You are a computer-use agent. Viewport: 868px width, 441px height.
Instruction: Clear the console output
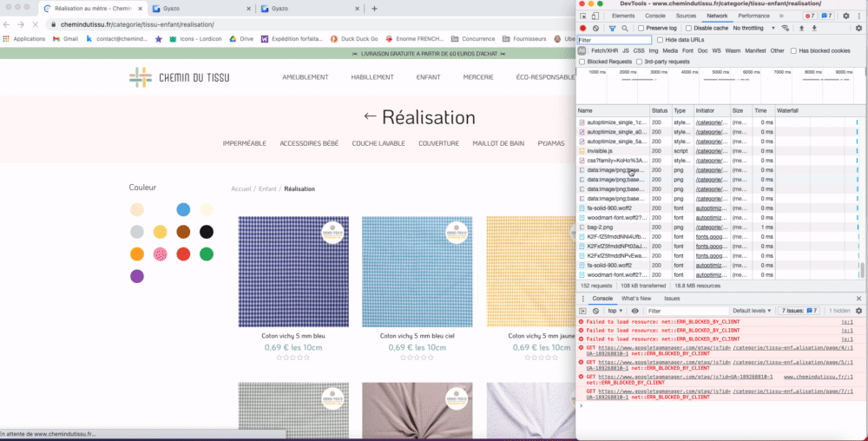(595, 311)
